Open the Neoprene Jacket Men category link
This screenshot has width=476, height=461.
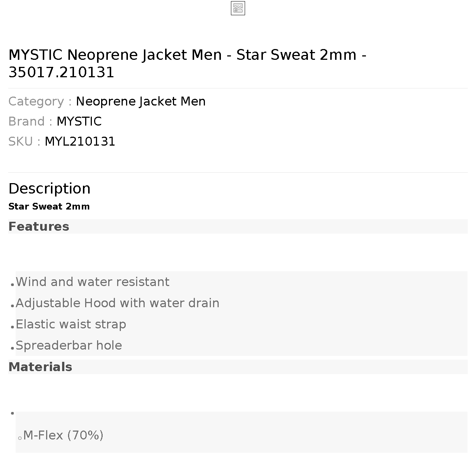(141, 101)
